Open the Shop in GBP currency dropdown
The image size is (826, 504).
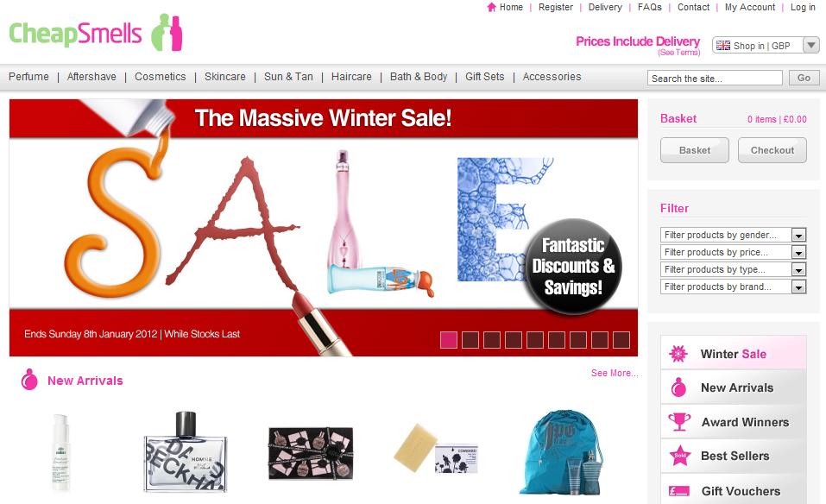(766, 45)
